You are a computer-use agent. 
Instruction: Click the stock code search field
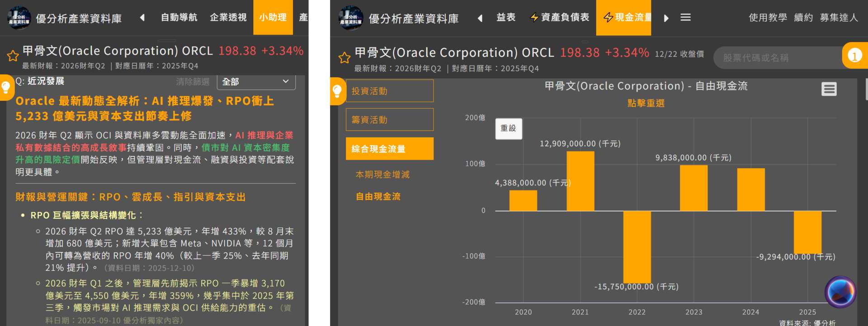tap(777, 58)
